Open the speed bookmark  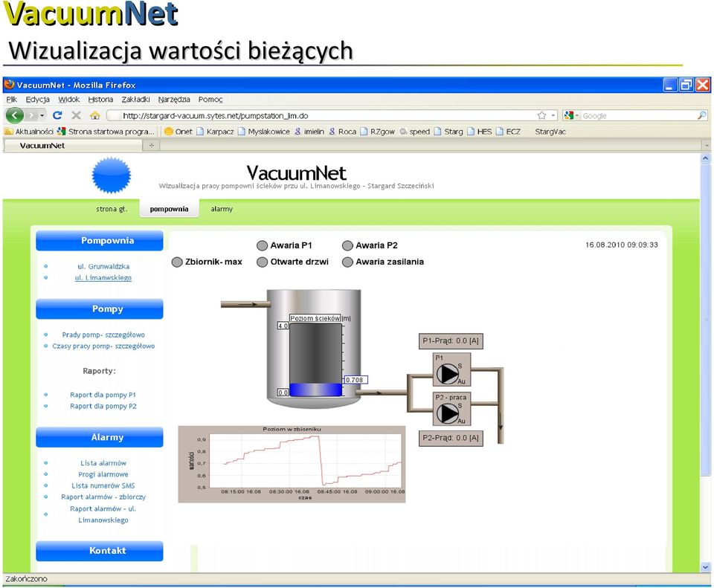(x=414, y=132)
